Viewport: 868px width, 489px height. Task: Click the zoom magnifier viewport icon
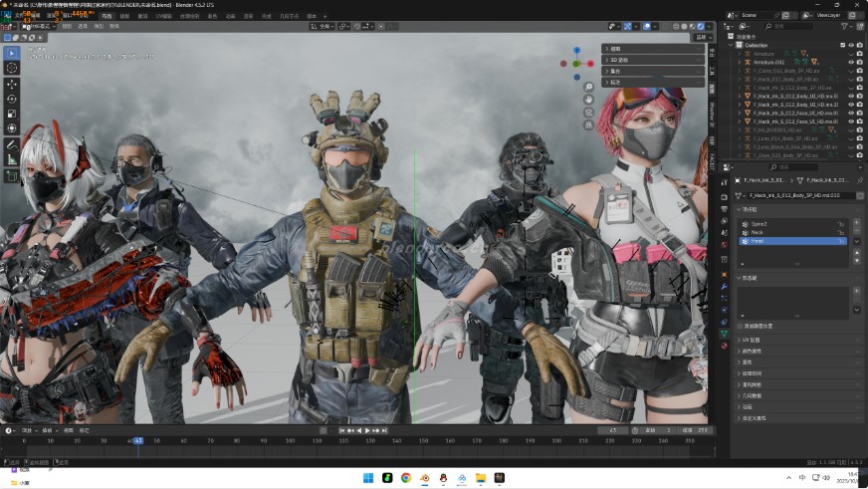589,87
